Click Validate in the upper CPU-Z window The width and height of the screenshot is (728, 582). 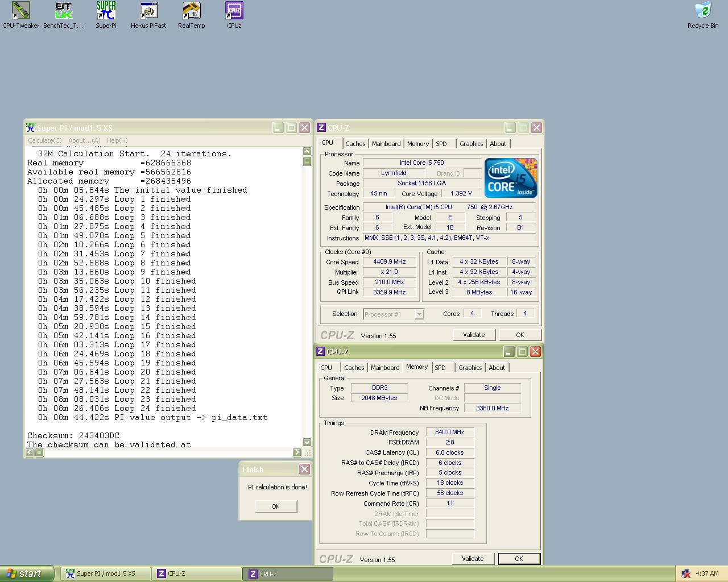point(474,335)
